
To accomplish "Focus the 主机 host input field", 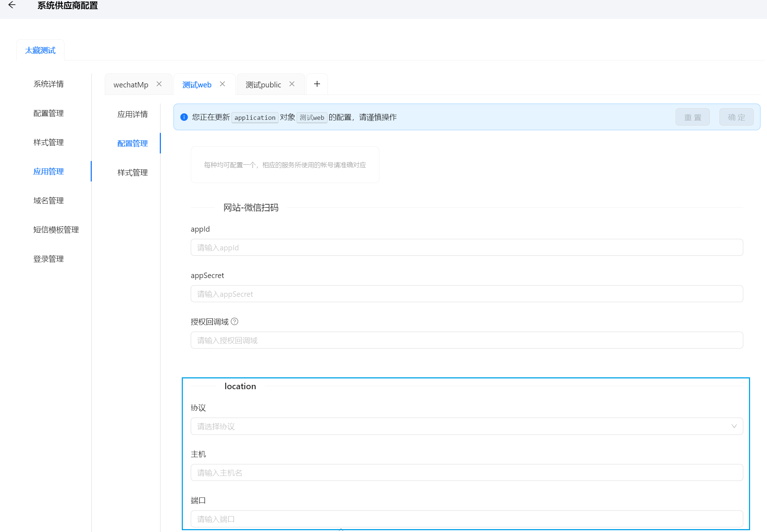I will coord(466,473).
